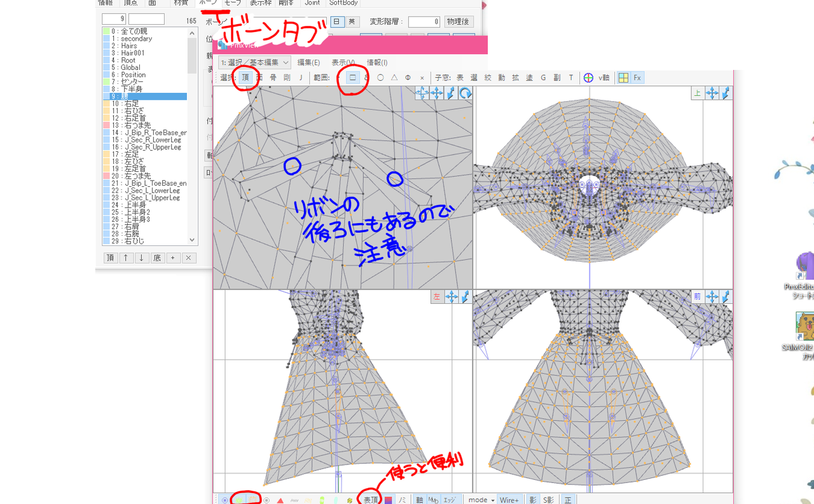
Task: Click the zoom arrow icon in top-left viewport
Action: coord(451,93)
